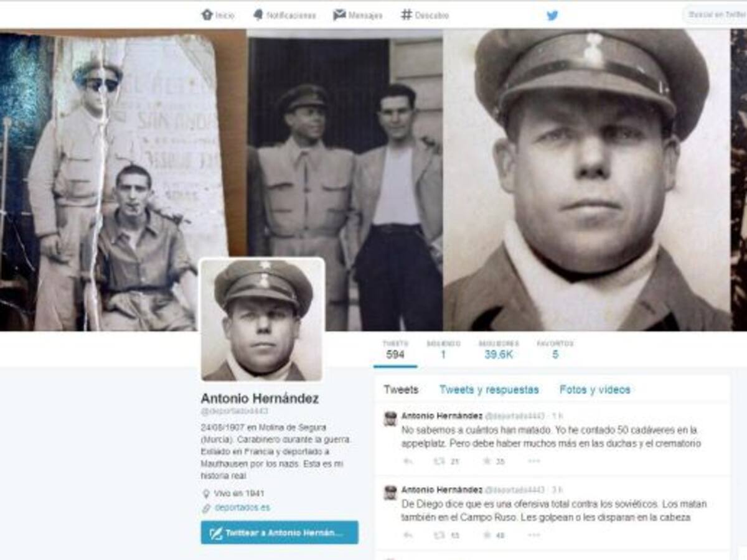
Task: Click the Twitter bird logo
Action: (552, 16)
